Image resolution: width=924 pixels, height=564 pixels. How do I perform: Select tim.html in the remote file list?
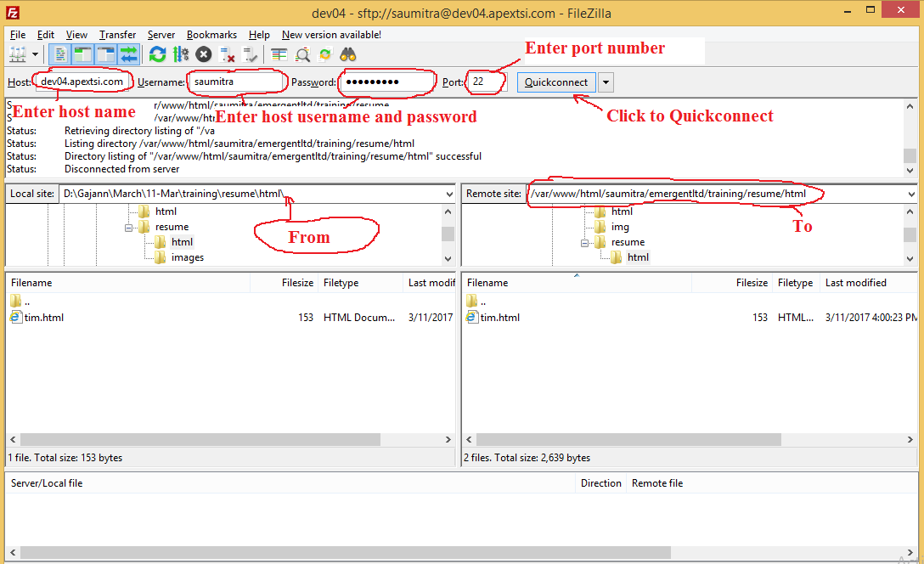(x=499, y=318)
